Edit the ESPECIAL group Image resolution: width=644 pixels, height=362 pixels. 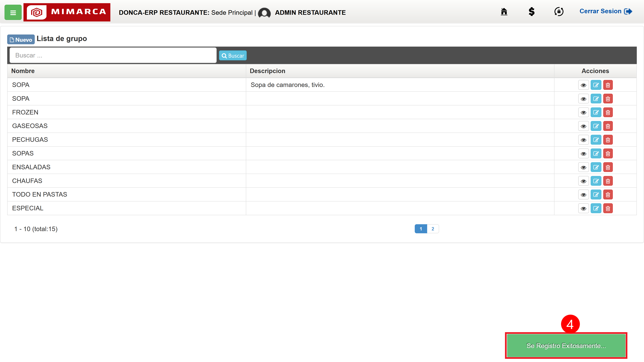click(596, 208)
